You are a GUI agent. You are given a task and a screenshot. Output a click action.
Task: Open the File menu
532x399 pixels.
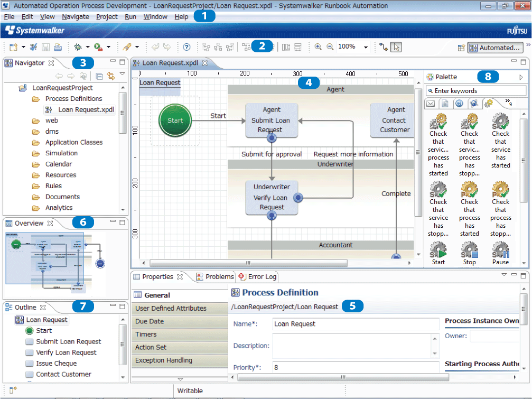[9, 16]
